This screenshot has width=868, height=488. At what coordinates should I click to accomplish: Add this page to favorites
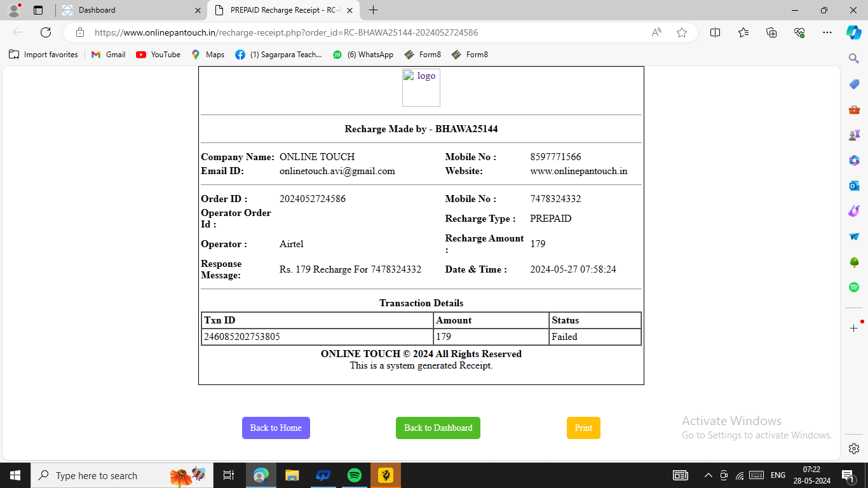(682, 32)
